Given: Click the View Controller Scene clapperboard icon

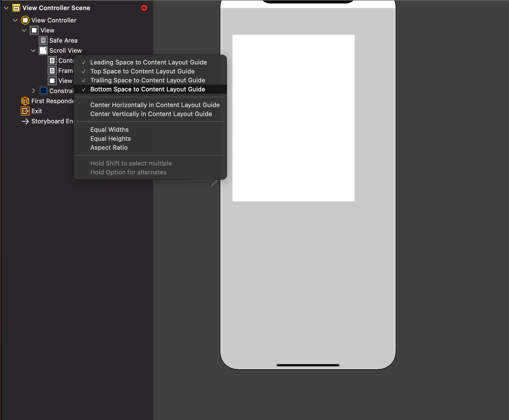Looking at the screenshot, I should pyautogui.click(x=16, y=8).
